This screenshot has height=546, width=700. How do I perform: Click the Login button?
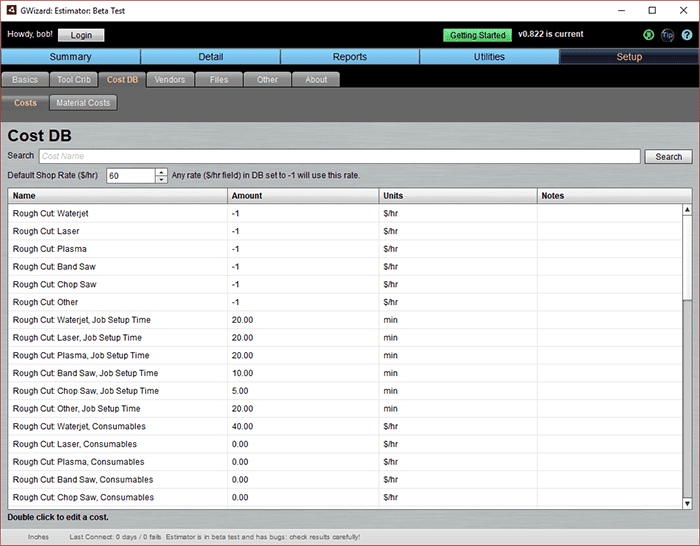(x=81, y=35)
